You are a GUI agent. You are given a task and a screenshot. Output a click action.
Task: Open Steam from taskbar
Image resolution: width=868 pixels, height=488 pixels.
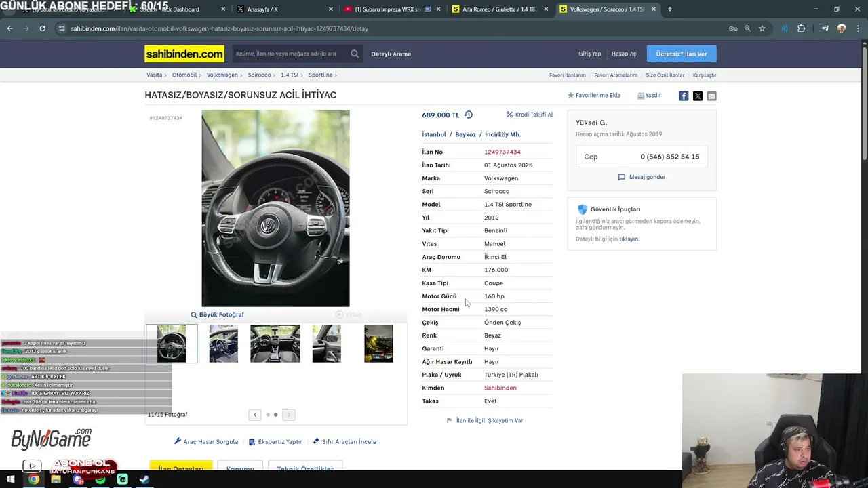click(x=144, y=479)
